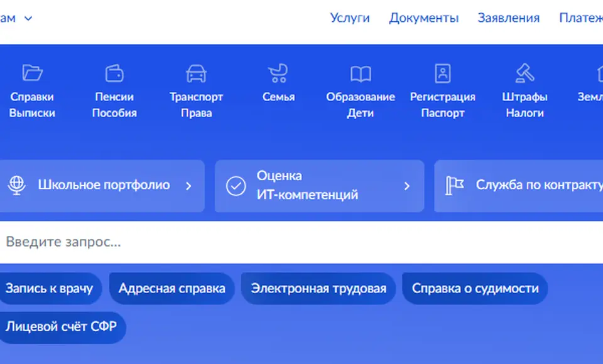Select the Лицевой счёт СФР shortcut

60,327
